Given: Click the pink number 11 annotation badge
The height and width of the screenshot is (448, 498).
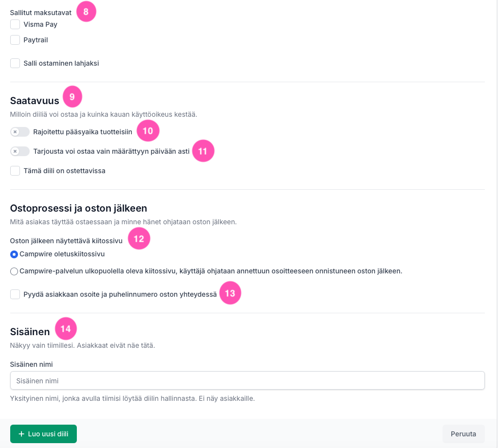Looking at the screenshot, I should pyautogui.click(x=203, y=151).
